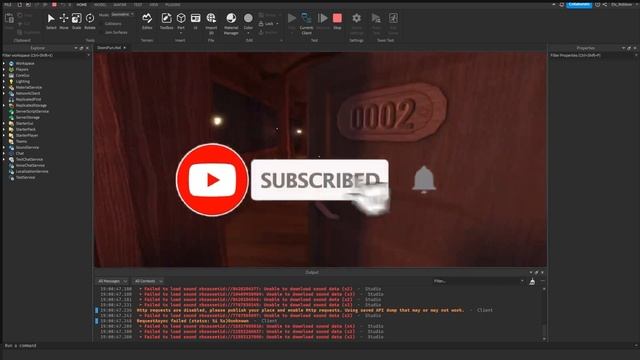Open the UI insert icon
Screen dimensions: 640x360
pos(196,18)
